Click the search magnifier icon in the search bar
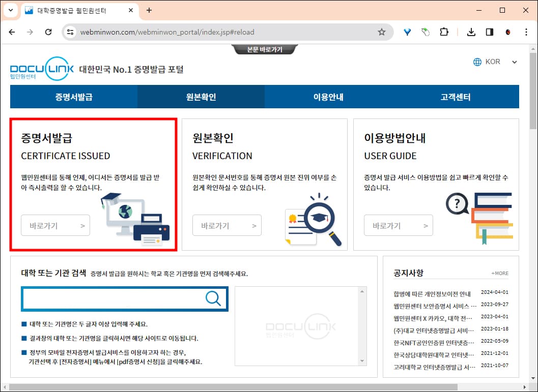538x392 pixels. tap(213, 298)
